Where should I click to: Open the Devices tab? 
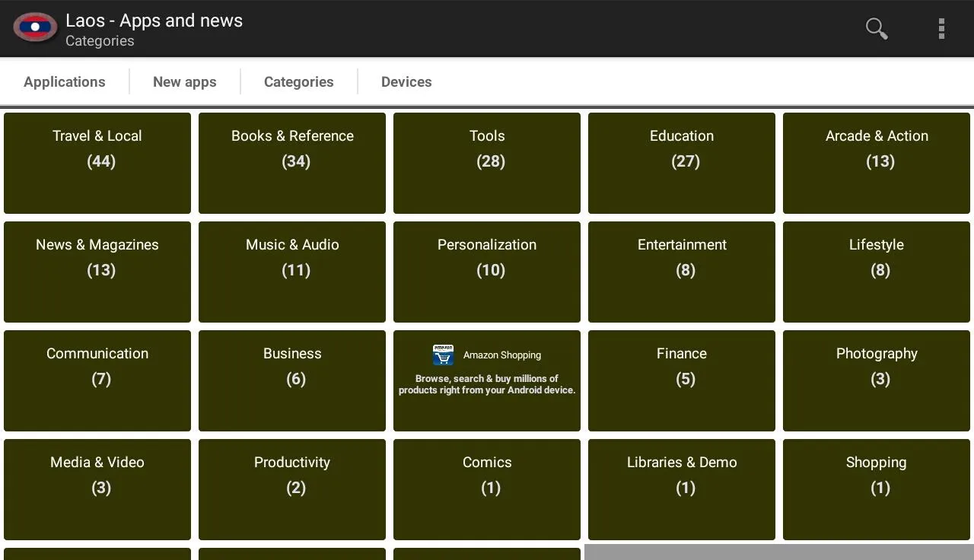point(406,81)
